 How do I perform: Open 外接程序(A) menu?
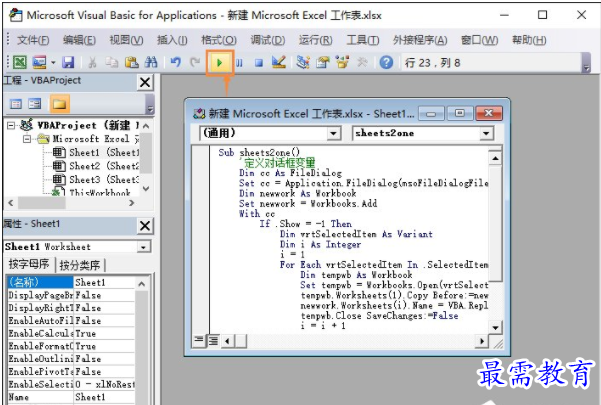point(420,40)
